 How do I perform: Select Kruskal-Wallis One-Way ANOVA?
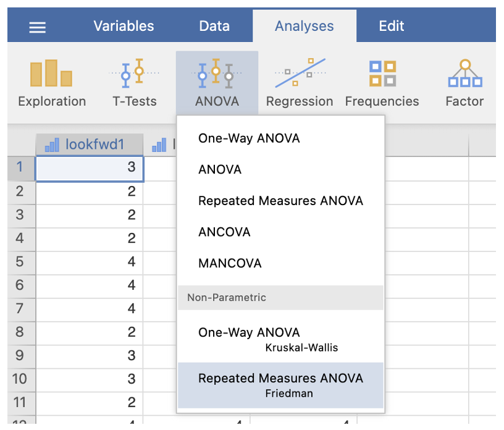point(280,339)
